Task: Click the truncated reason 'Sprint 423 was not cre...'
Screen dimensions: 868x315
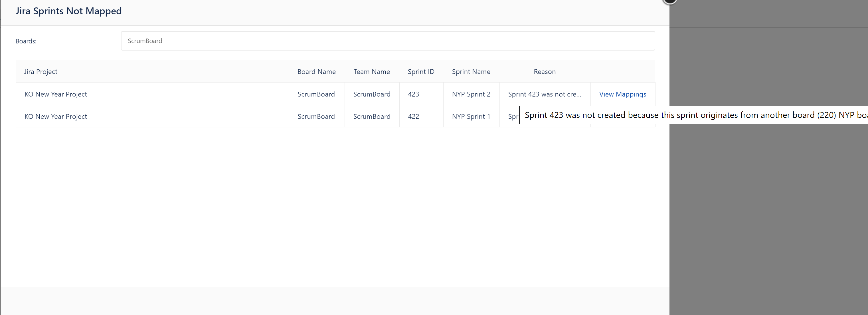Action: pos(545,94)
